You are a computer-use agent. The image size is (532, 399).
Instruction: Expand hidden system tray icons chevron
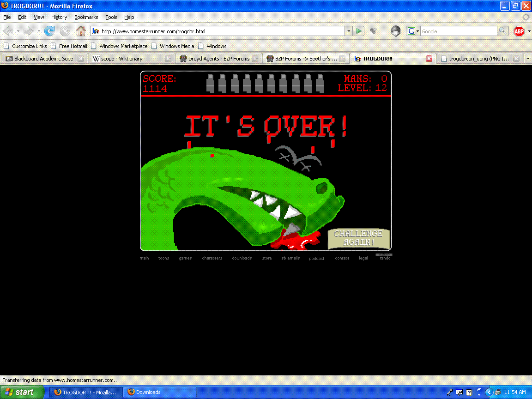(489, 392)
